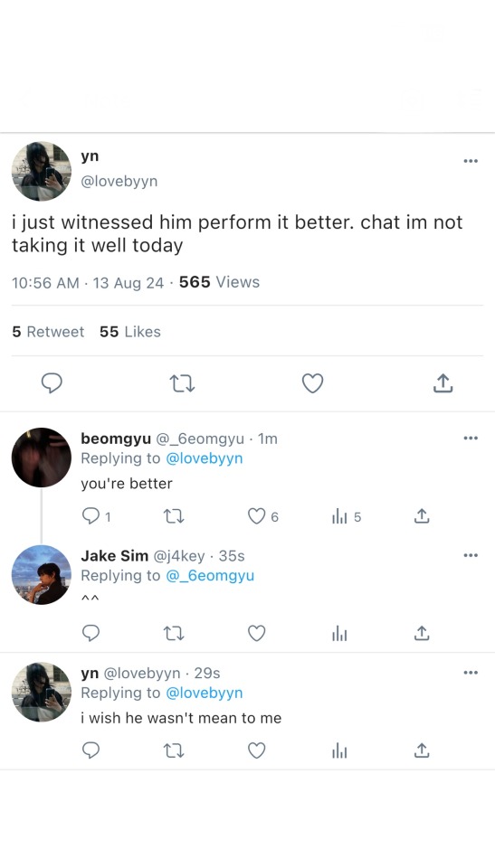Reply to yn's main tweet

[x=52, y=383]
